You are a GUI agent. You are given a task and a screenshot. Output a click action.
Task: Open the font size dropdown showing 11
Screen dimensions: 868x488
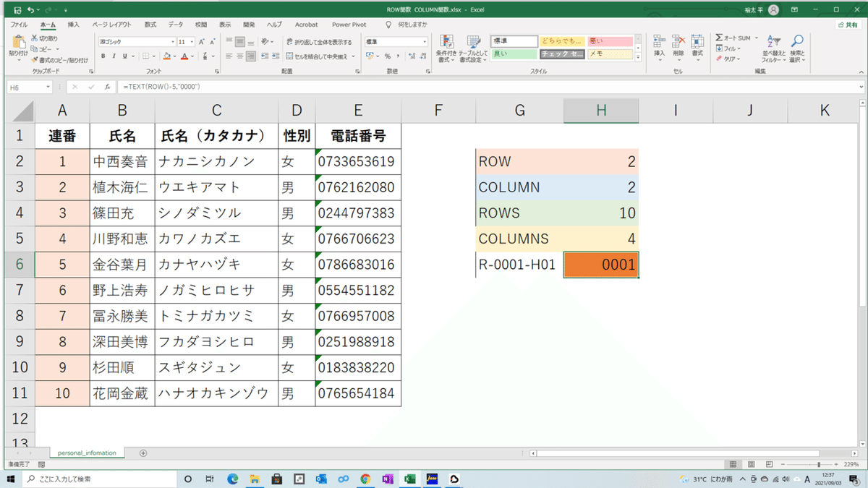(192, 42)
